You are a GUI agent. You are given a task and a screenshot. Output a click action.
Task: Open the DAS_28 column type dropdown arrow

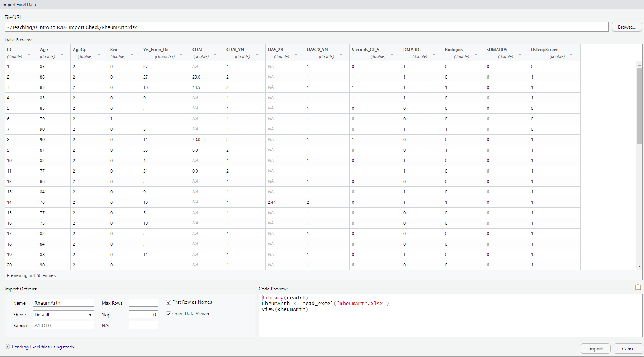point(296,55)
